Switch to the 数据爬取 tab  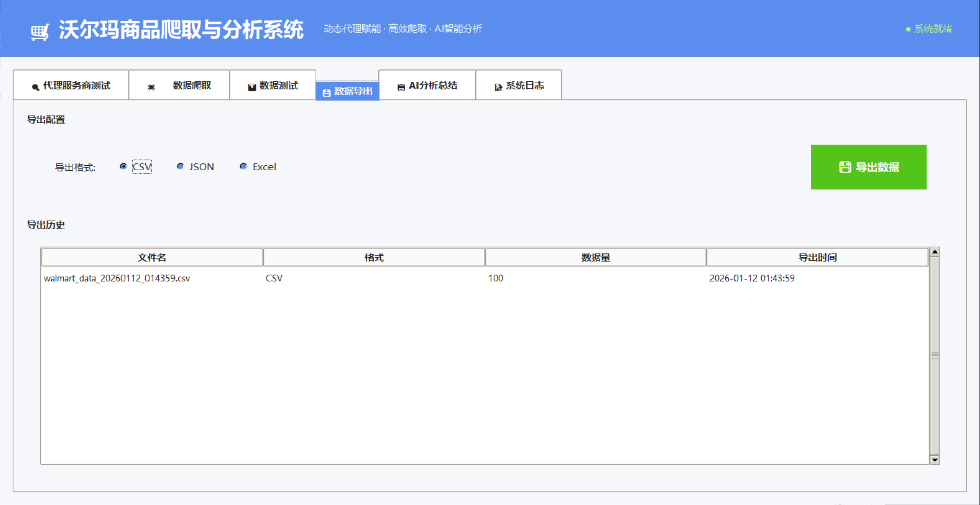[179, 85]
